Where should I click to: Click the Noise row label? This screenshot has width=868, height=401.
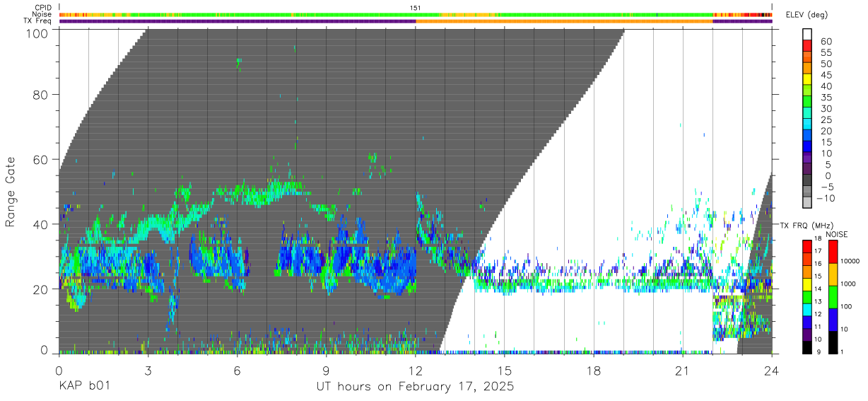pyautogui.click(x=42, y=14)
